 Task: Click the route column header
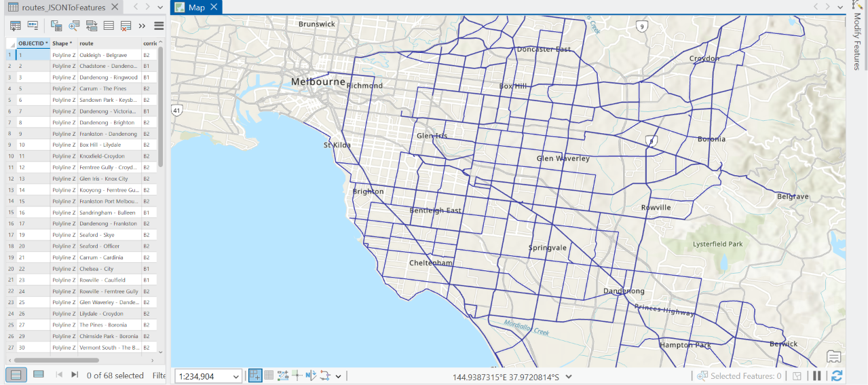(109, 43)
